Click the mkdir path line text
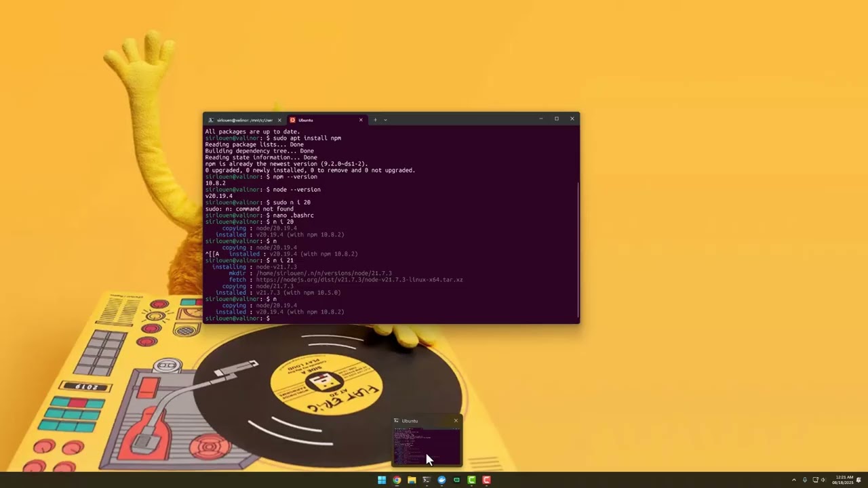The image size is (868, 488). [310, 273]
